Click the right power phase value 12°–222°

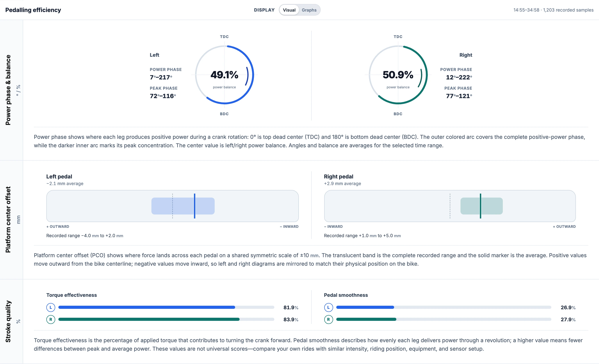point(459,77)
